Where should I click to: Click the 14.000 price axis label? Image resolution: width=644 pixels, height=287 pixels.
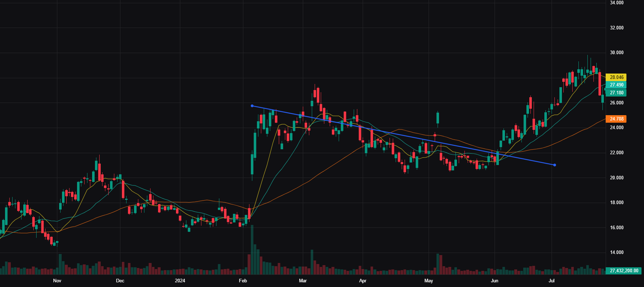[x=617, y=253]
